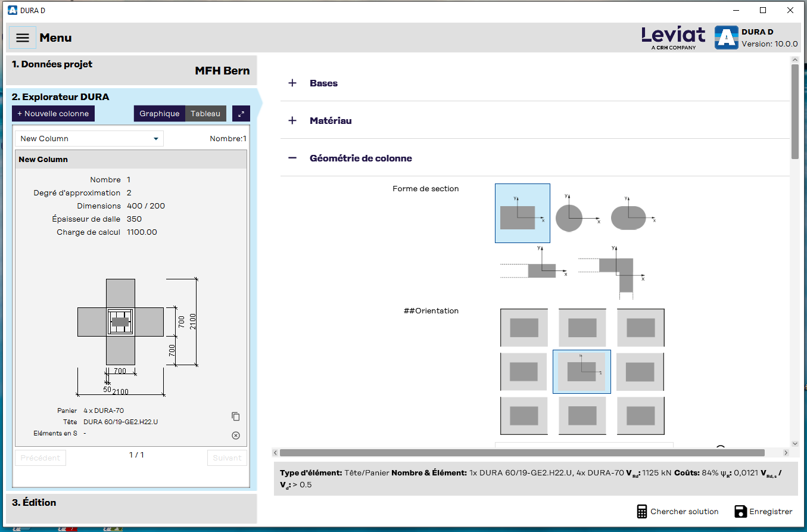
Task: Click the Leviat company logo
Action: click(673, 38)
